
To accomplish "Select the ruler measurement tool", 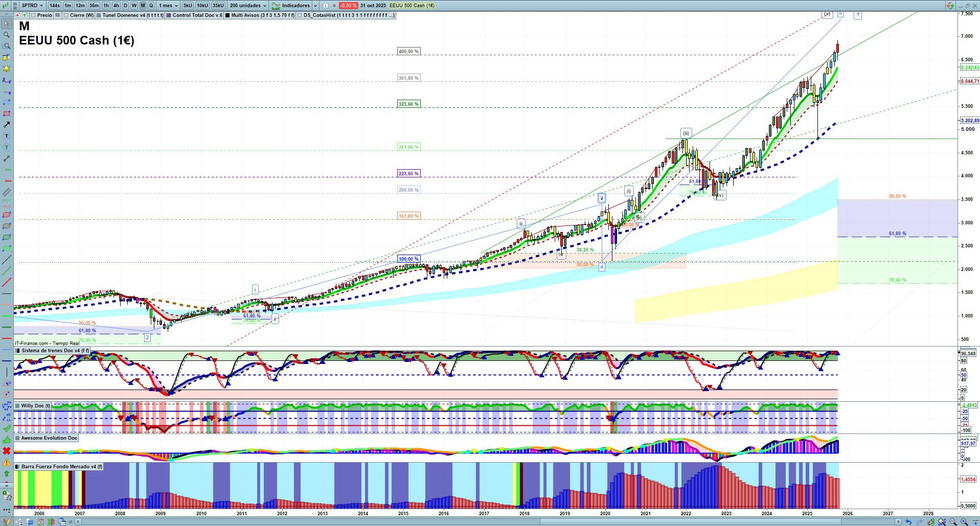I will tap(7, 192).
